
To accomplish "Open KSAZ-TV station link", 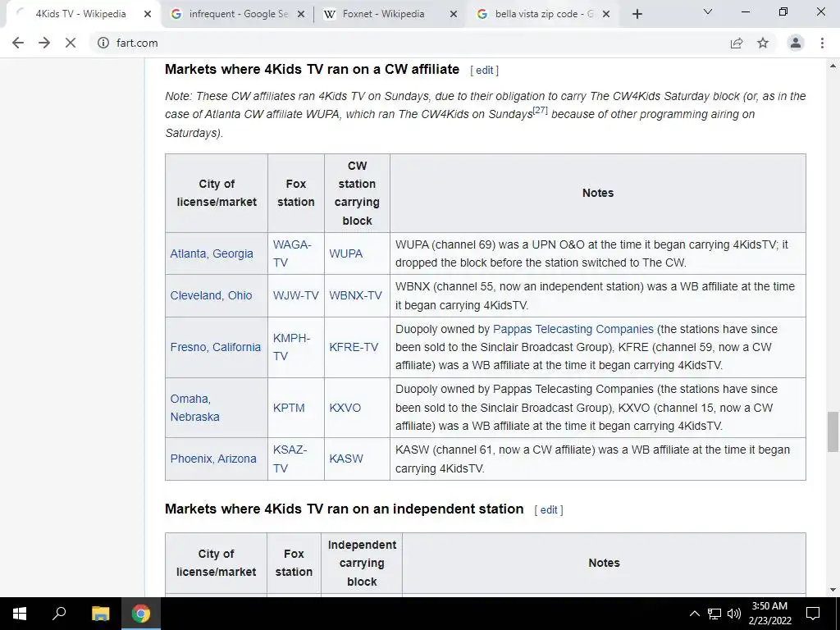I will click(290, 459).
